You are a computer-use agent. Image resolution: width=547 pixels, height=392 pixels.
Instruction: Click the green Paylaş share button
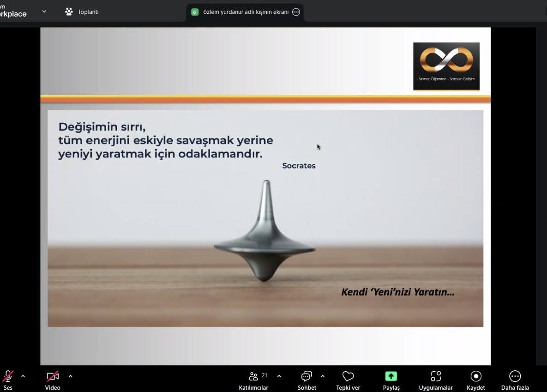(x=391, y=376)
